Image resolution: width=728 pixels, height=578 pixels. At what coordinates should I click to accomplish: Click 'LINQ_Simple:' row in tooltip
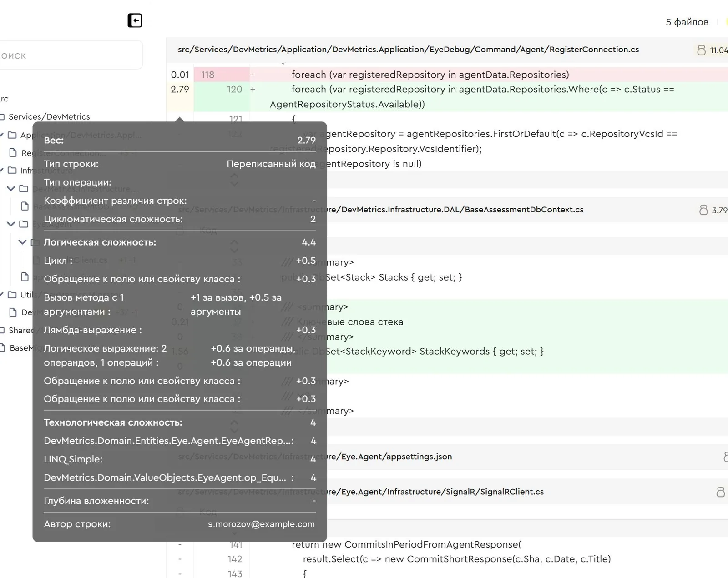pyautogui.click(x=180, y=459)
